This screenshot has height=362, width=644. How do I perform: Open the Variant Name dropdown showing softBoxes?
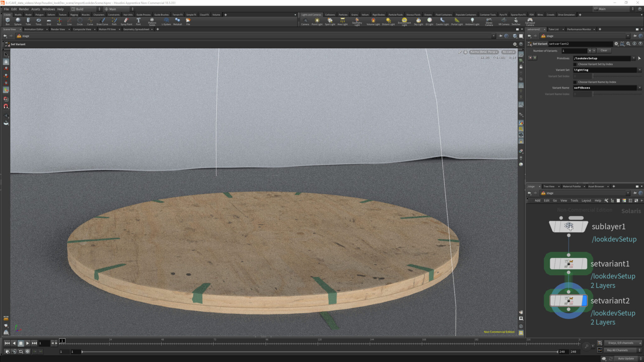[640, 88]
